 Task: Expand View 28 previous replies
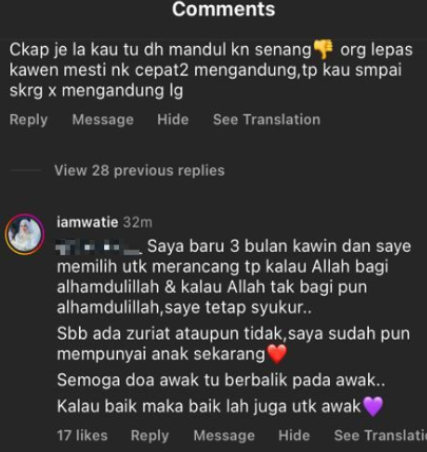139,170
